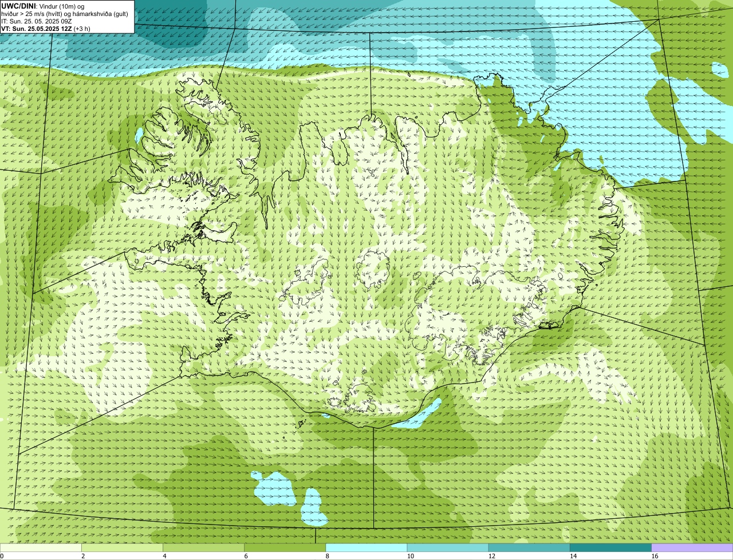Click the "UWC/DINI: Vindur (10m) og" title line

pos(43,6)
